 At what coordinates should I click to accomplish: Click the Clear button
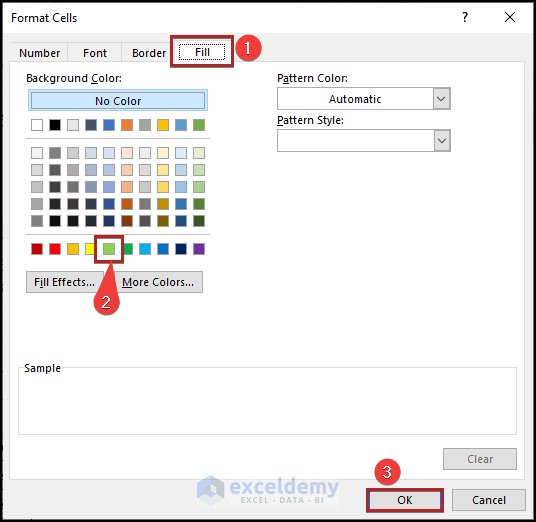(480, 459)
